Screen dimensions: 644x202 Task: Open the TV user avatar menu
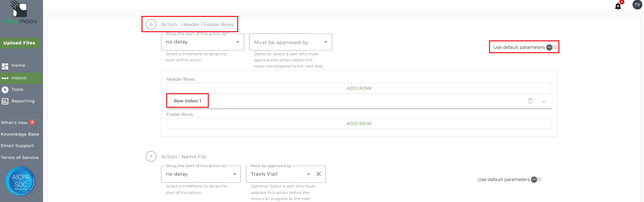(637, 5)
